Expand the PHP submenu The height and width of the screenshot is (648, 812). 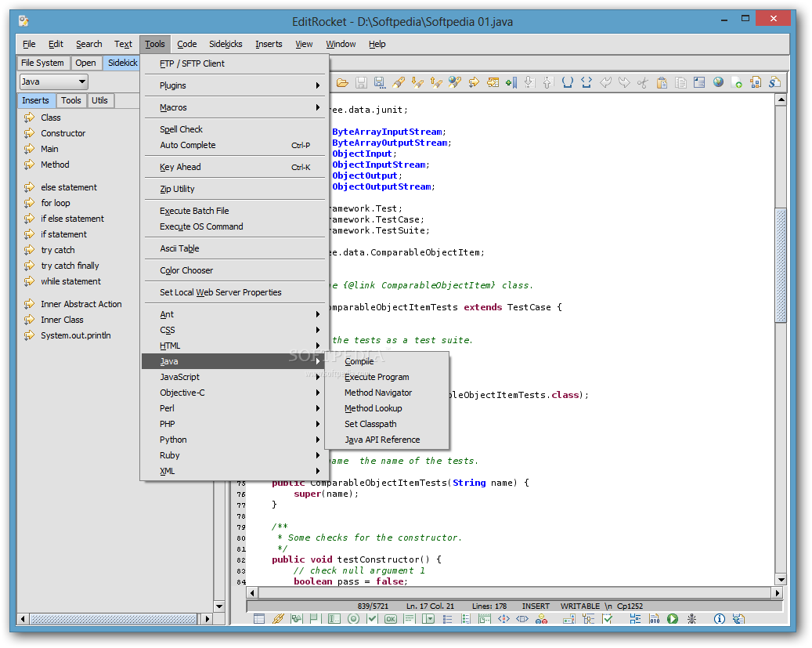coord(235,424)
